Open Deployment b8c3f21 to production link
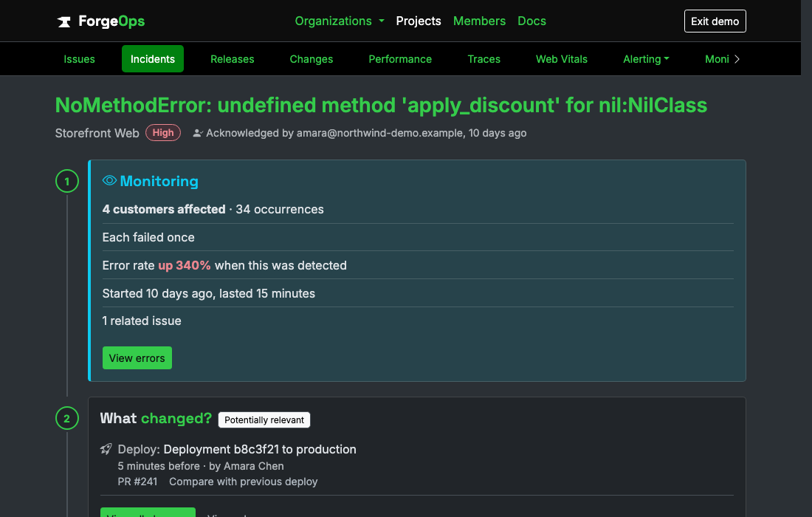This screenshot has width=812, height=517. tap(260, 449)
